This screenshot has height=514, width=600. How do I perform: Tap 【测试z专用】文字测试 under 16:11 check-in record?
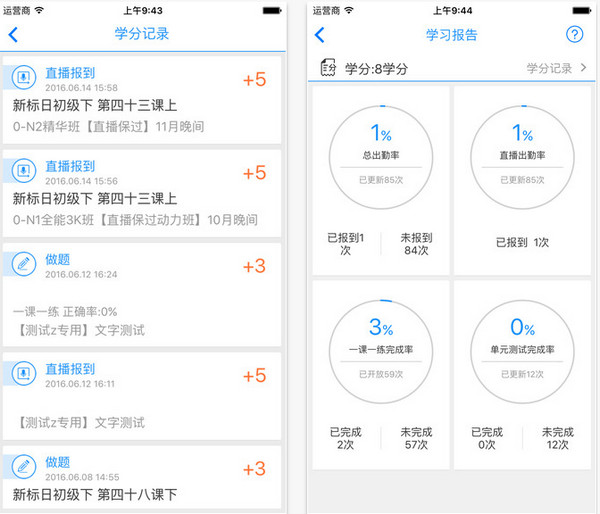pos(82,423)
